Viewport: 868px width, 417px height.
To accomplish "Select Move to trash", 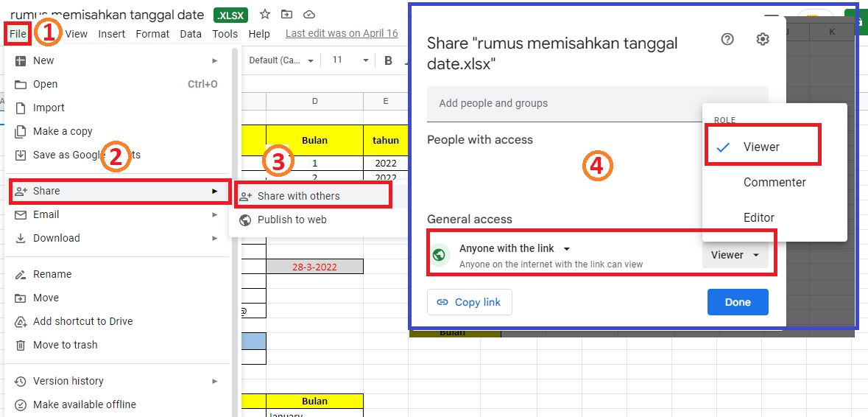I will click(117, 345).
